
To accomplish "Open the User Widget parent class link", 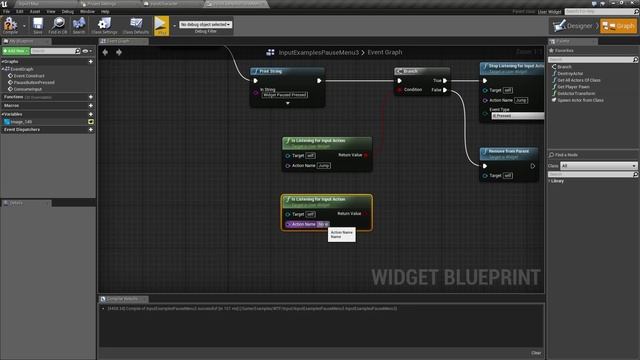I will point(549,12).
